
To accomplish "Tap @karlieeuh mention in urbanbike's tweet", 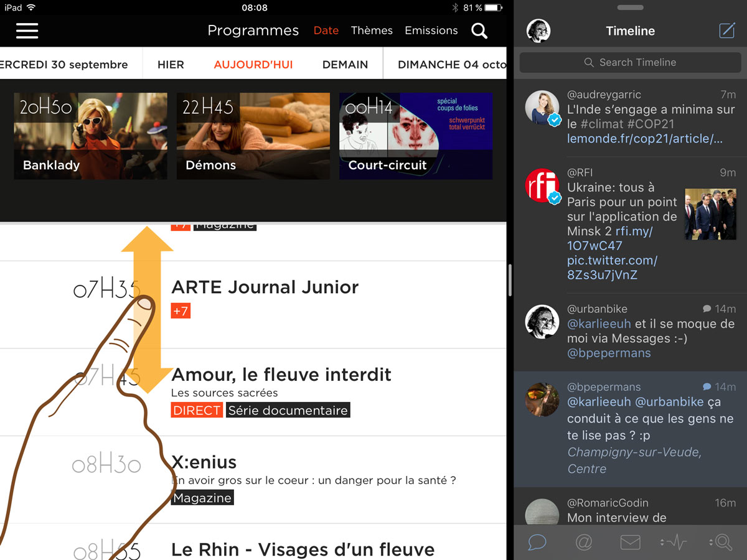I will tap(599, 324).
